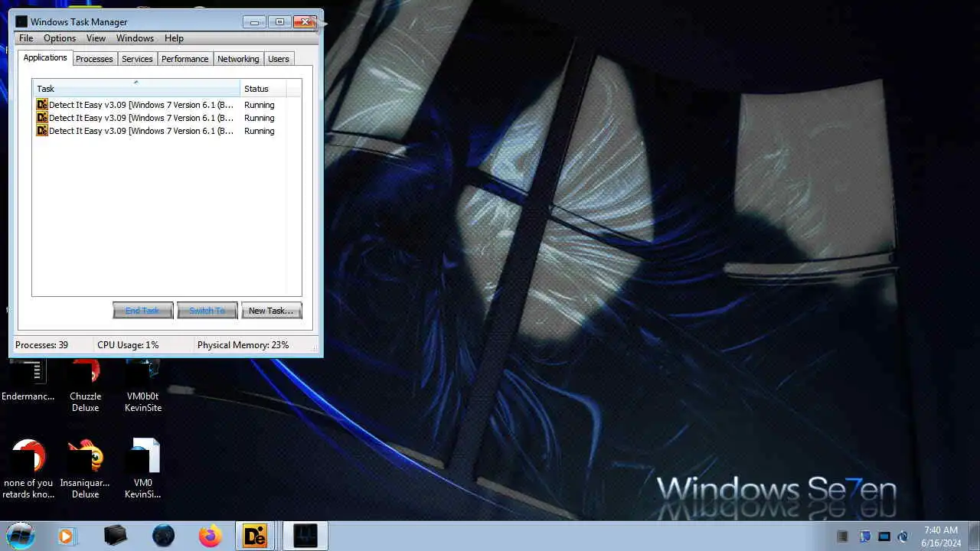Open the Help menu
This screenshot has width=980, height=551.
pos(174,38)
